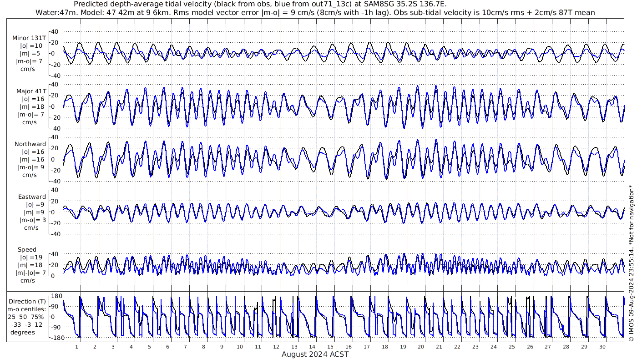Click the '-90' tick on Direction axis
Viewport: 637px width, 364px height.
pos(56,327)
